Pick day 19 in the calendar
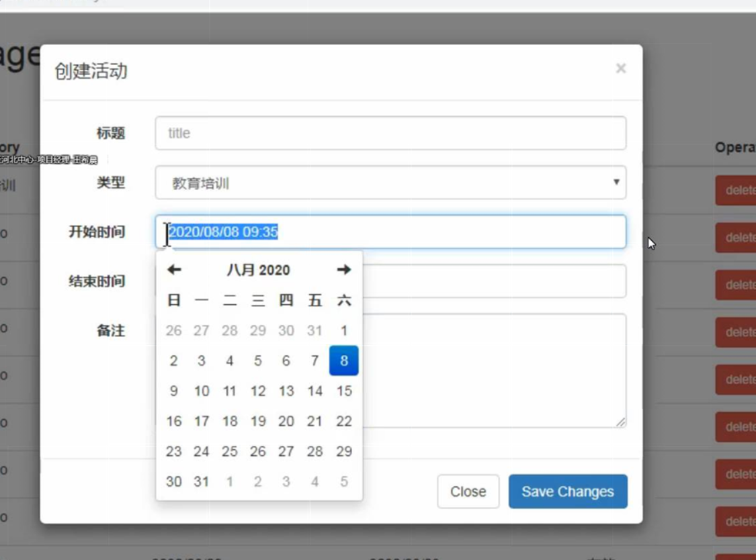 tap(258, 421)
